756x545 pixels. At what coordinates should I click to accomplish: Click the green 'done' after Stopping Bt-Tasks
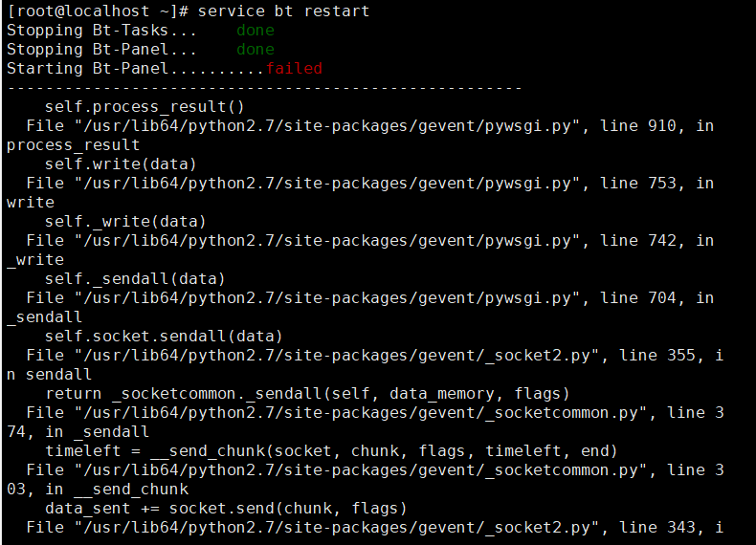click(256, 31)
